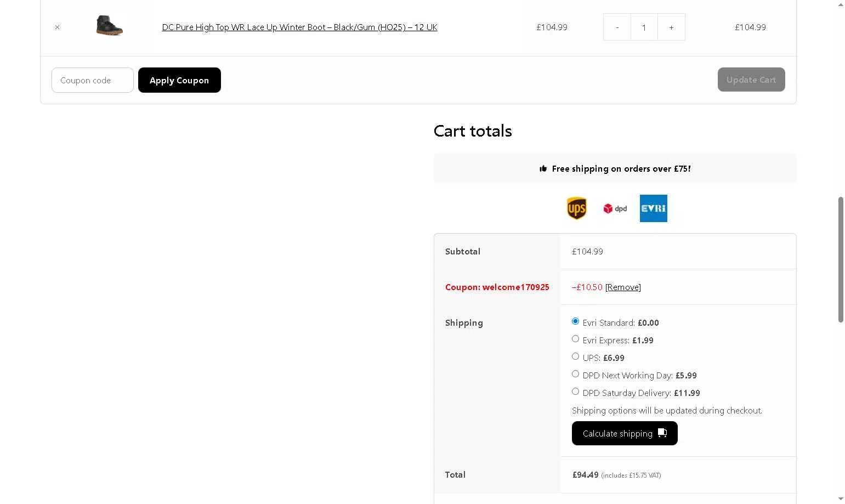Choose UPS £6.99 shipping option
Viewport: 845px width, 504px height.
pyautogui.click(x=575, y=356)
